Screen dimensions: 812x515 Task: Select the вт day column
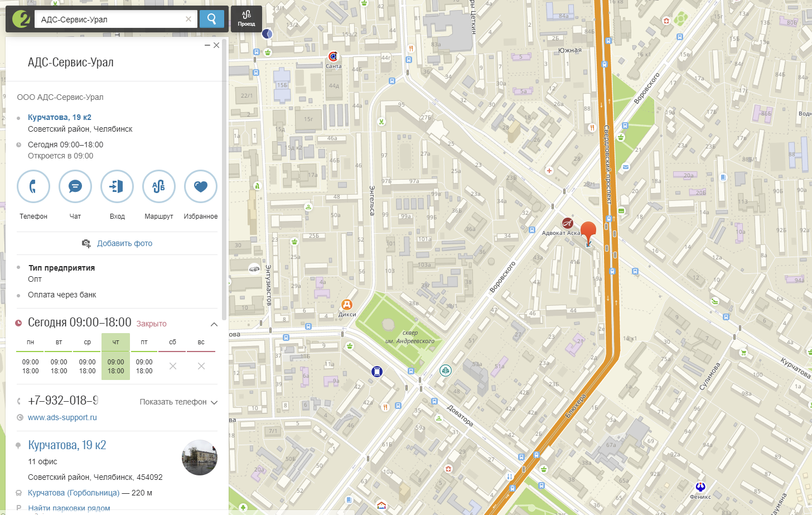(59, 357)
